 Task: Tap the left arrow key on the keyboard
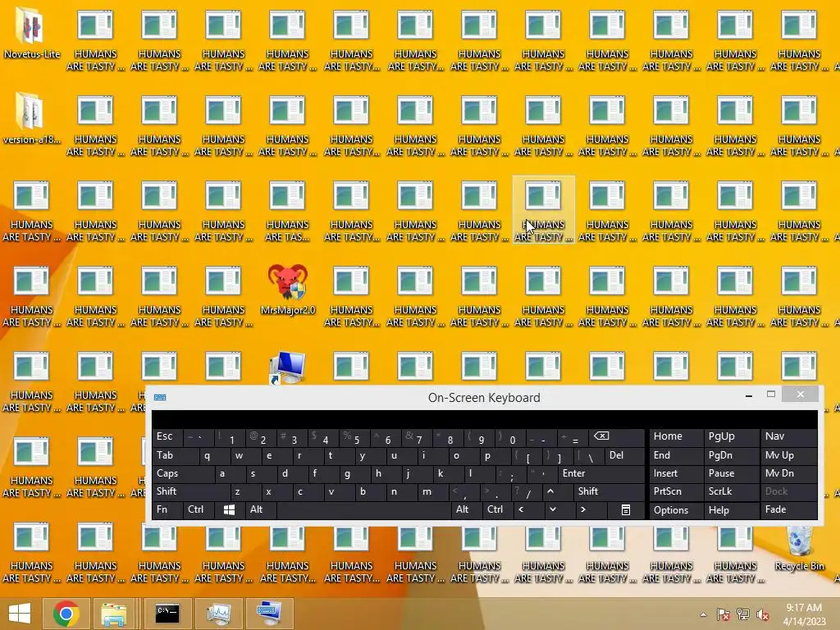tap(529, 510)
